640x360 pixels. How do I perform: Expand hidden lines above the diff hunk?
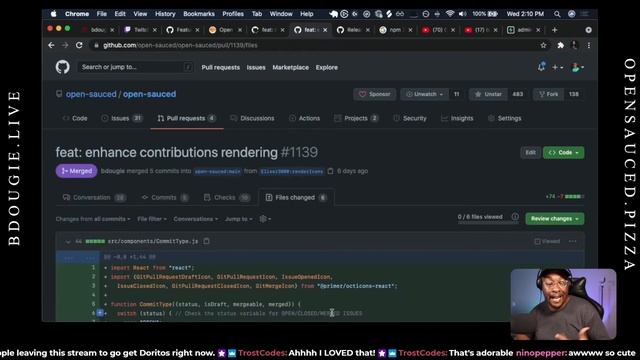tap(78, 257)
